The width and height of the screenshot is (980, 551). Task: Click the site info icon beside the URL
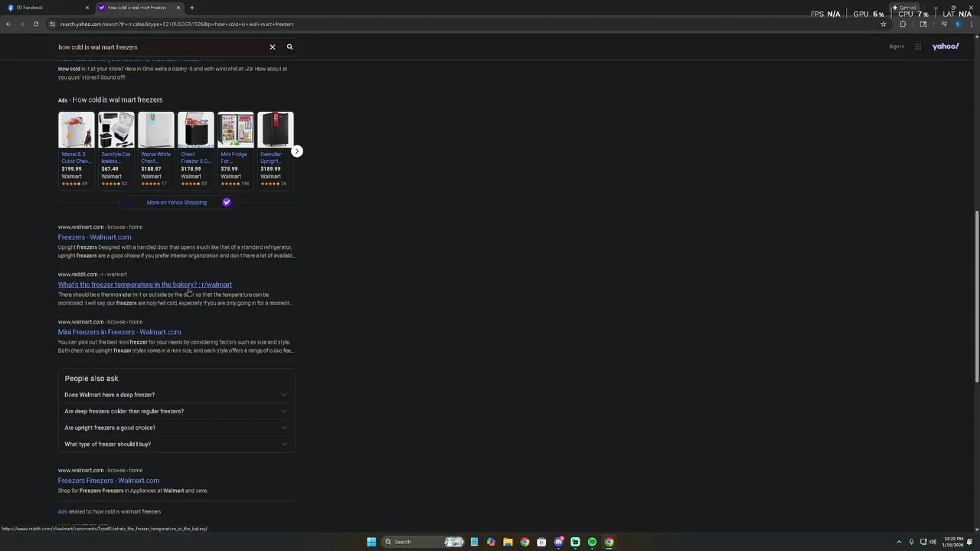(x=53, y=24)
